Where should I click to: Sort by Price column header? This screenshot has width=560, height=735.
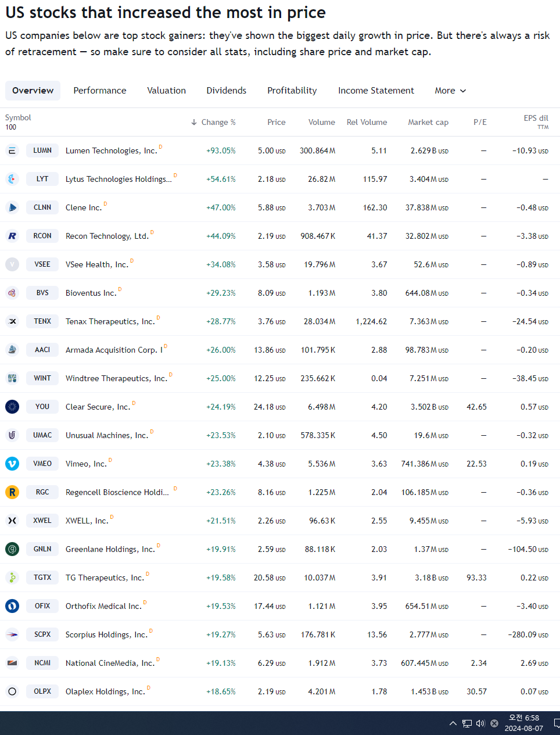coord(277,122)
